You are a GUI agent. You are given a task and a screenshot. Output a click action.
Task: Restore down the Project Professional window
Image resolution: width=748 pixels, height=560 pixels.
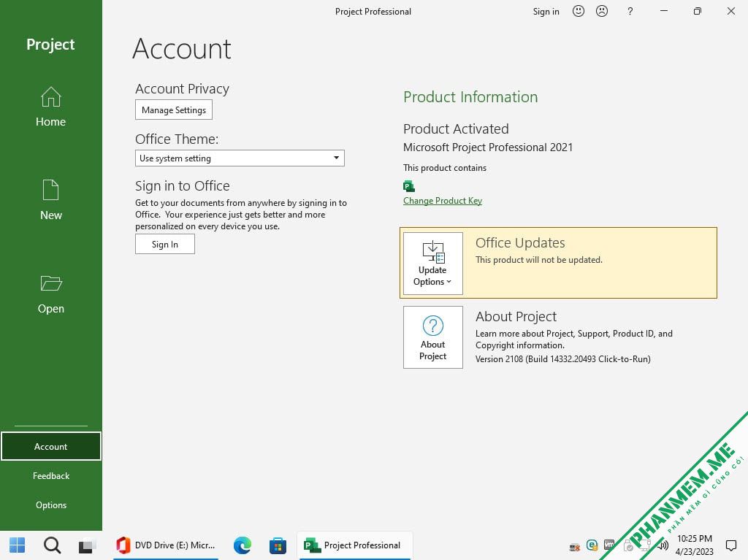point(698,11)
